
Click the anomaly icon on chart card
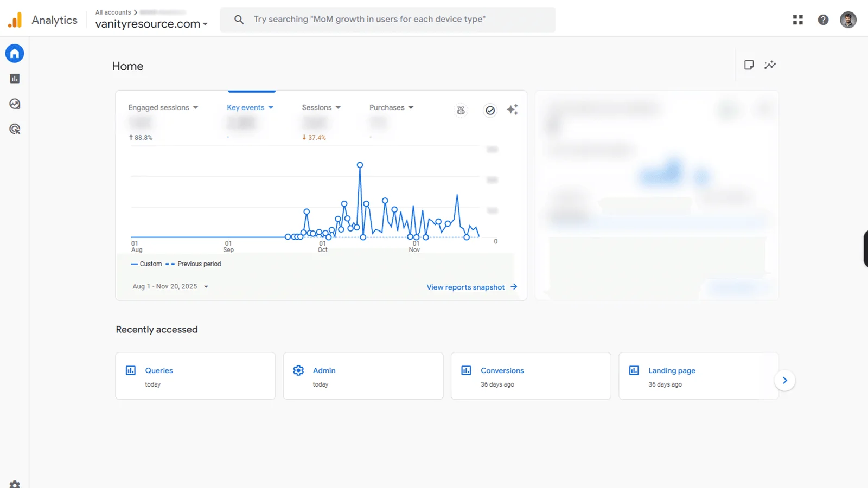(x=461, y=111)
